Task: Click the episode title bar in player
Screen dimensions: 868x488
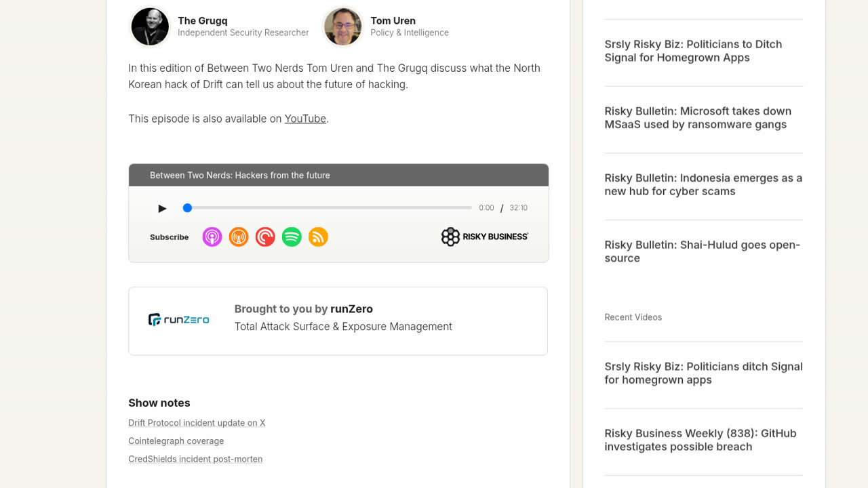Action: coord(338,175)
